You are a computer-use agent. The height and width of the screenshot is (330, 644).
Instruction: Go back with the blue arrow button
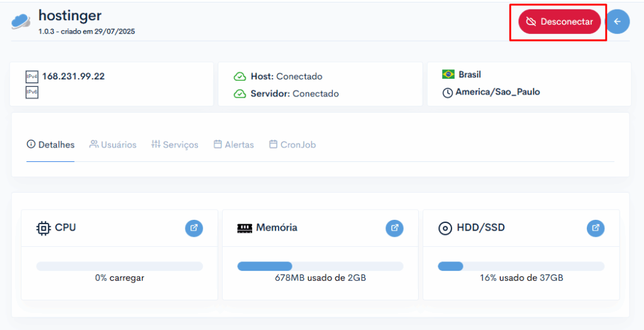click(618, 22)
